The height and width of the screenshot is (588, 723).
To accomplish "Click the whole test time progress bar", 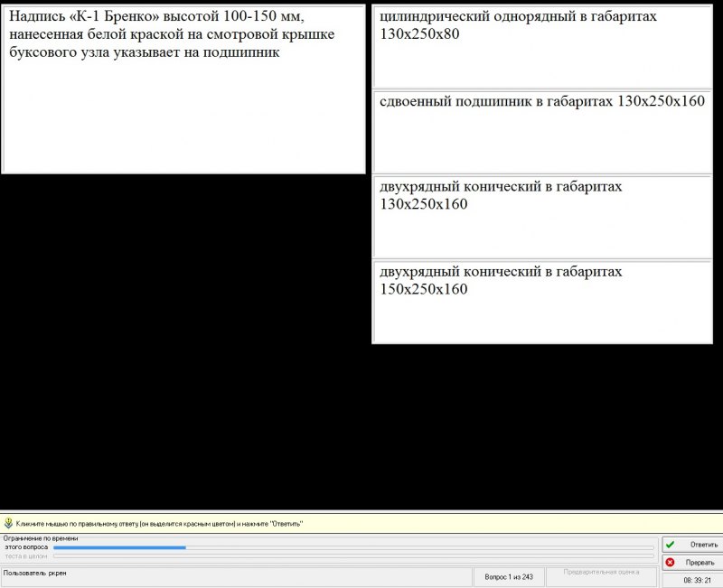I will (352, 555).
